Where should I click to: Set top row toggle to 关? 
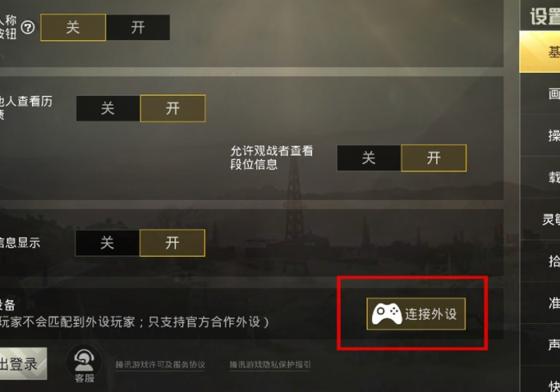[74, 27]
